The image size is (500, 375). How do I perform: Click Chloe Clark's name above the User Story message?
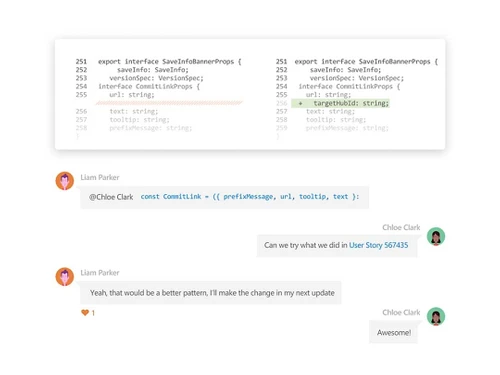pyautogui.click(x=401, y=227)
